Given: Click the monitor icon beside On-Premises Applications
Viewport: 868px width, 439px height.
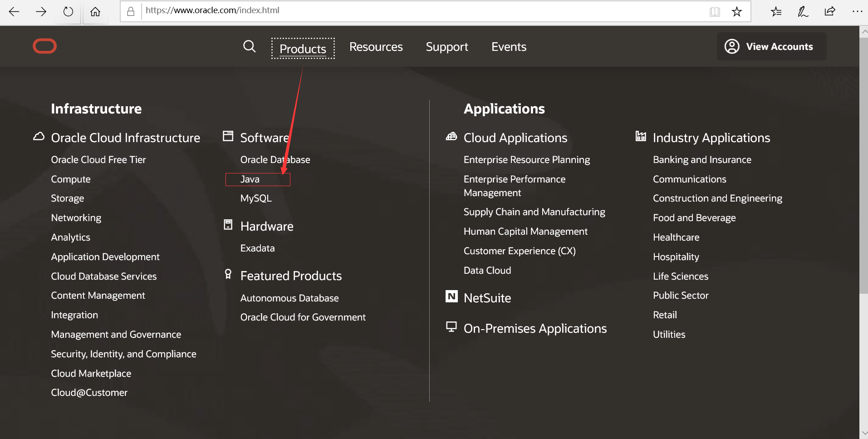Looking at the screenshot, I should point(451,327).
